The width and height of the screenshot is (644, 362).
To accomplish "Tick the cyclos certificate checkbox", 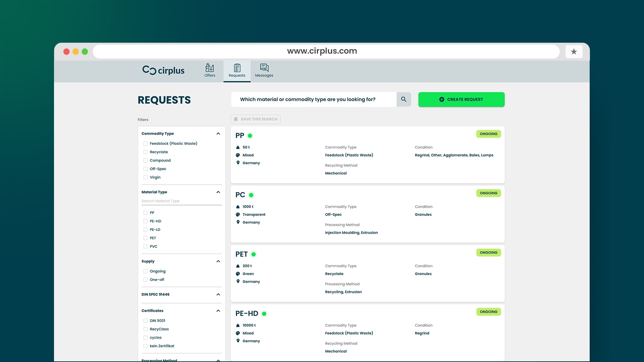I will 146,338.
